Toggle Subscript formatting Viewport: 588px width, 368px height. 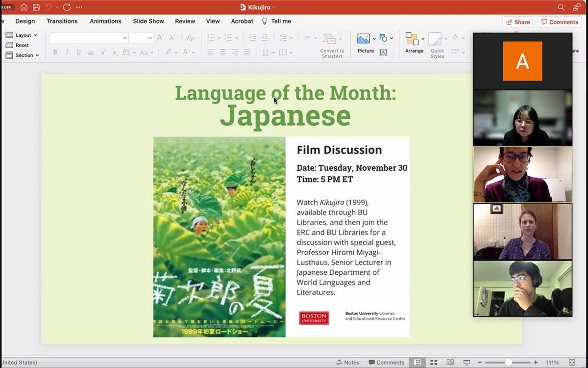point(115,52)
